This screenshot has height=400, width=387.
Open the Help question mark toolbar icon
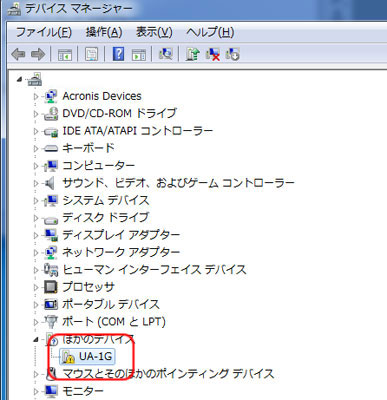pos(118,54)
